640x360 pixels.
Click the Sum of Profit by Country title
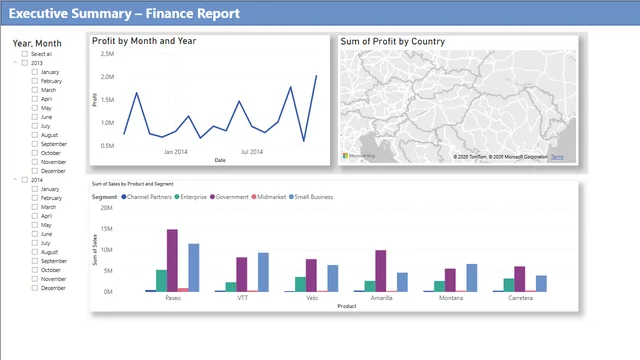393,41
